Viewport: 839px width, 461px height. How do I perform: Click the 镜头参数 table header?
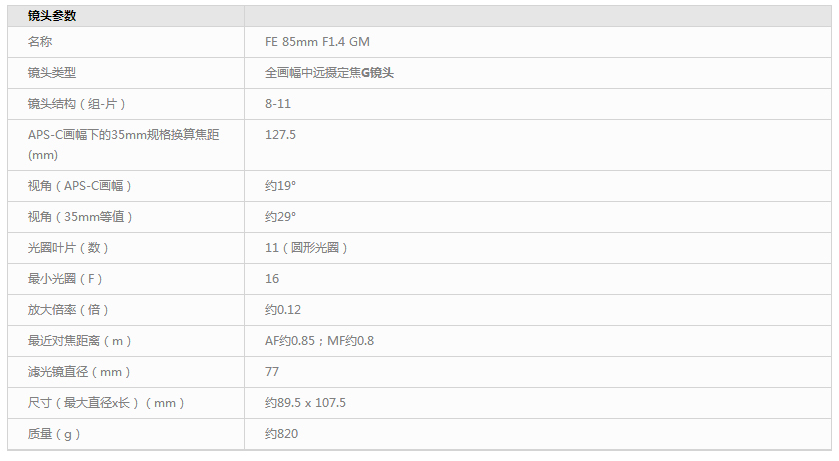(x=52, y=16)
